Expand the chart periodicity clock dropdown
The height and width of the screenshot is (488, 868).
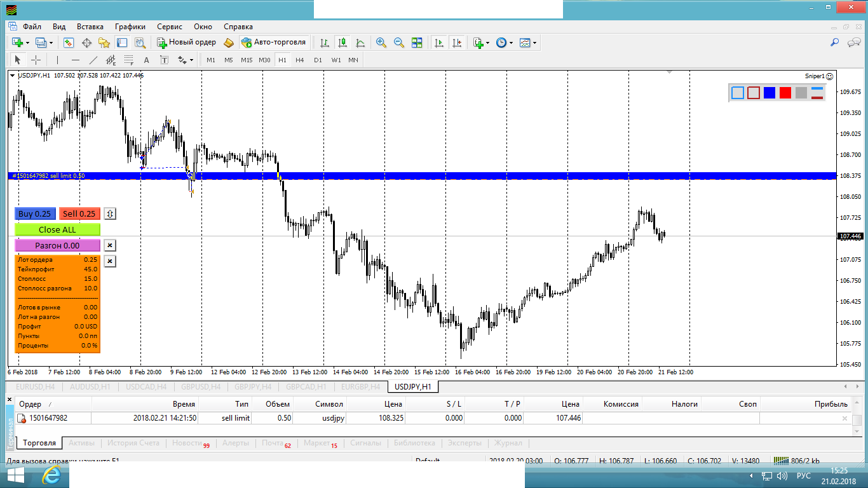[x=504, y=43]
